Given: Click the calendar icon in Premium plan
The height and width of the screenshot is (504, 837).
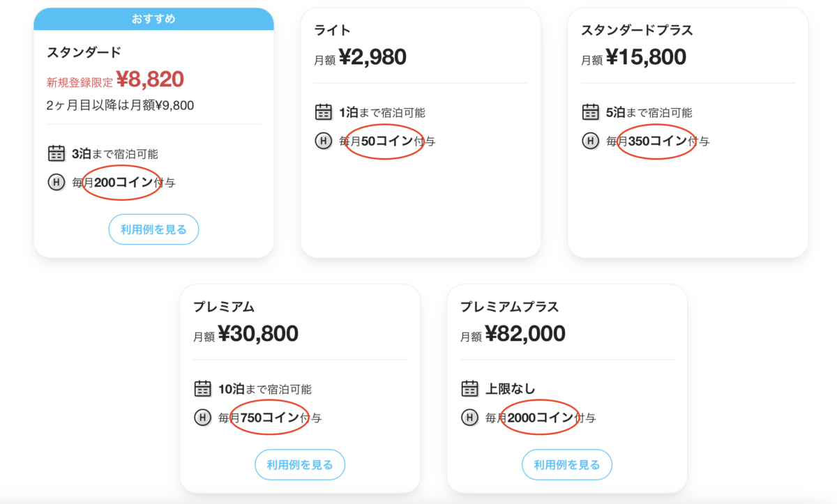Looking at the screenshot, I should point(202,389).
